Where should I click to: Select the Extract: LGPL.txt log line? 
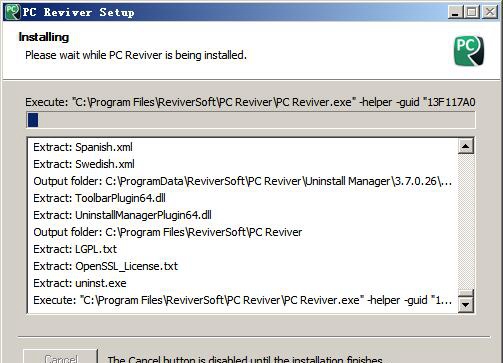[75, 249]
